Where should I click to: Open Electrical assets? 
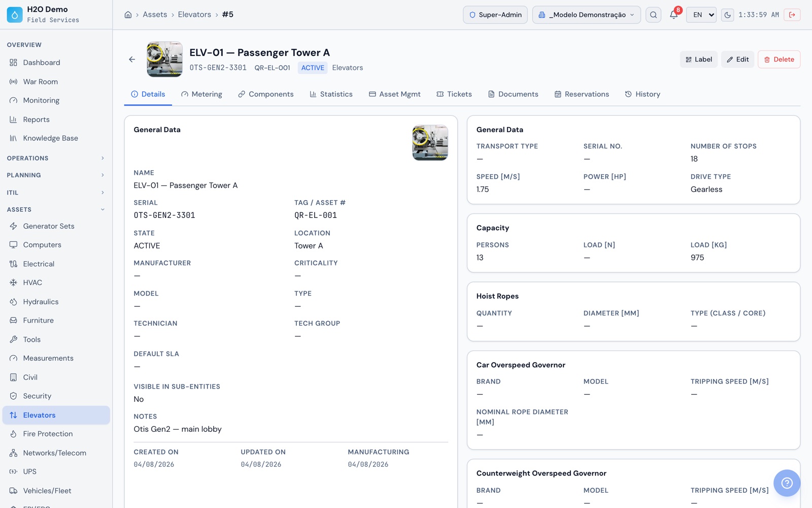[x=56, y=264]
